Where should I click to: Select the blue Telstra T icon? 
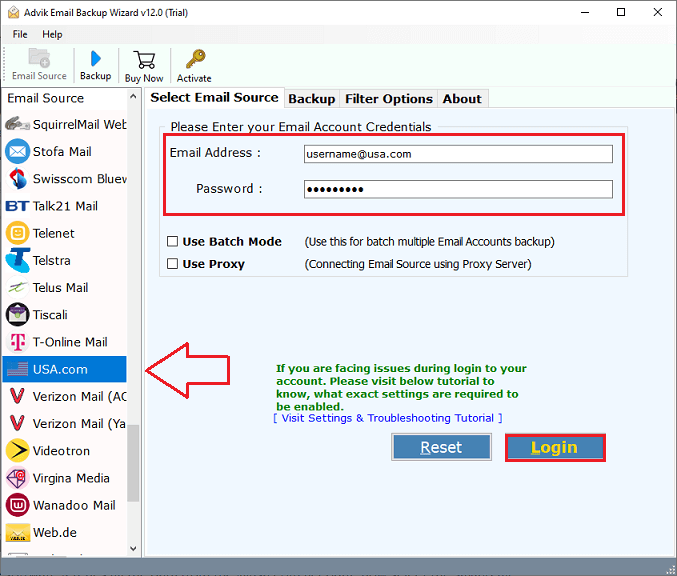[x=17, y=260]
